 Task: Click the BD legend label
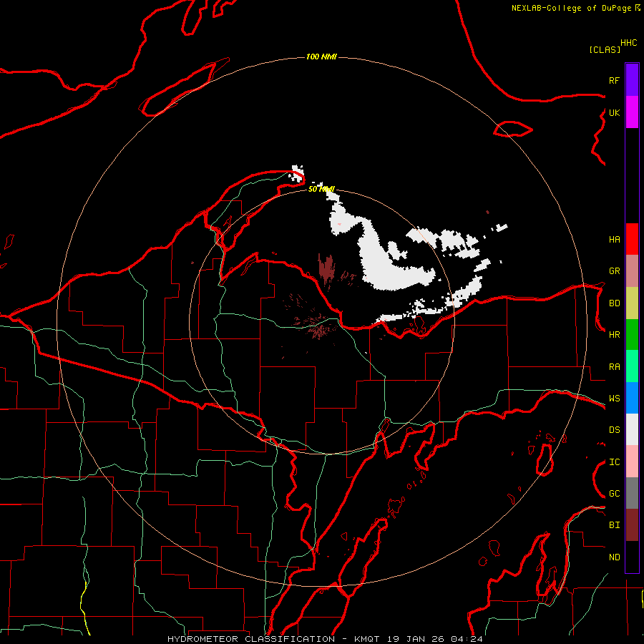tap(615, 303)
